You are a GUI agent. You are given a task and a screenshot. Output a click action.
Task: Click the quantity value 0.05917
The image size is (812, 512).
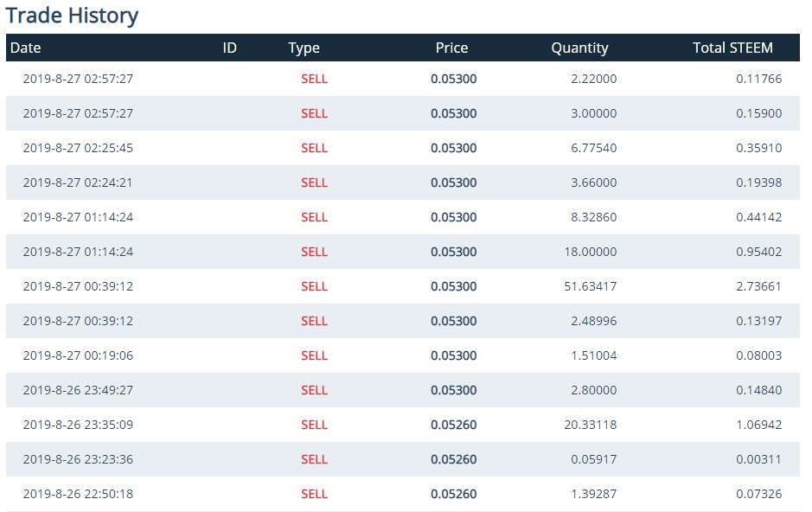point(594,459)
